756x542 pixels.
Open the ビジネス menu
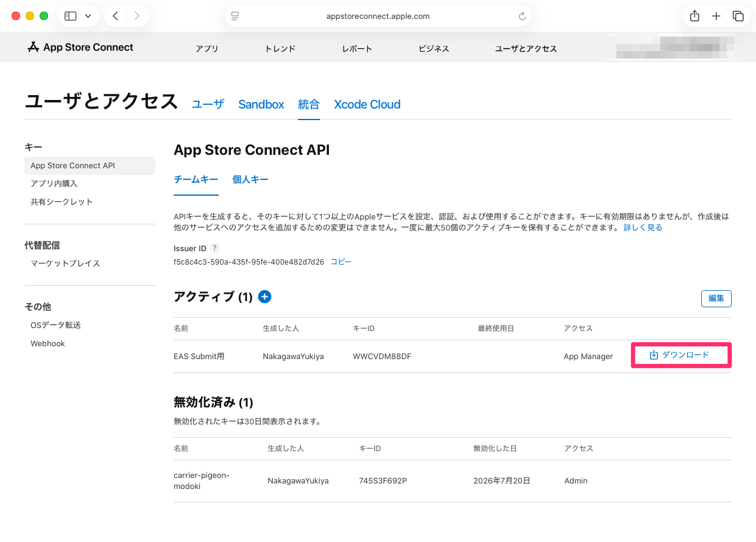[x=434, y=49]
